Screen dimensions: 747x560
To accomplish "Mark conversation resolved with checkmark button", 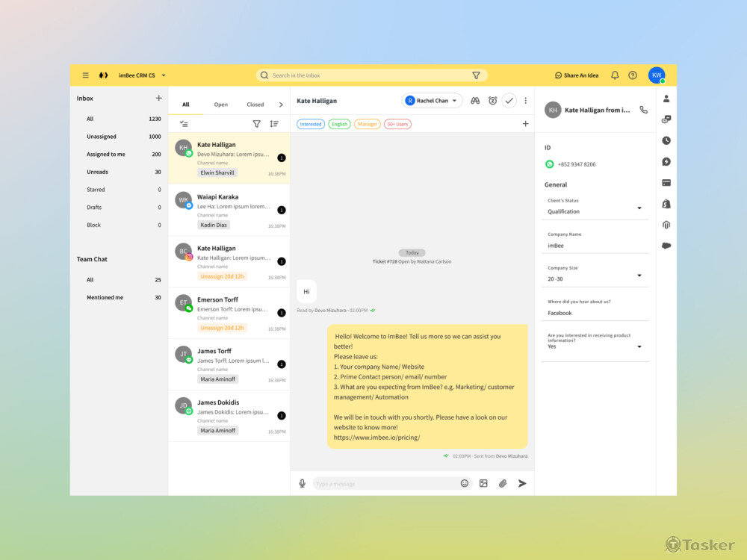I will pos(509,101).
